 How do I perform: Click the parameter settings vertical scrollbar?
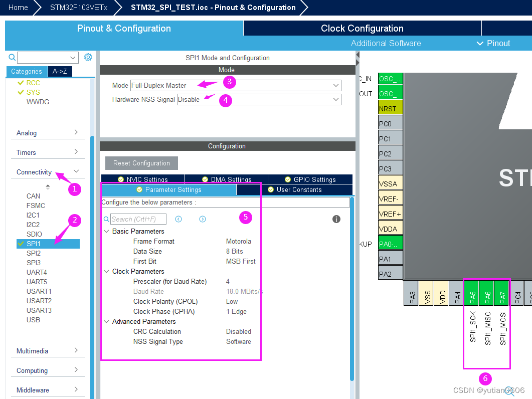point(352,288)
